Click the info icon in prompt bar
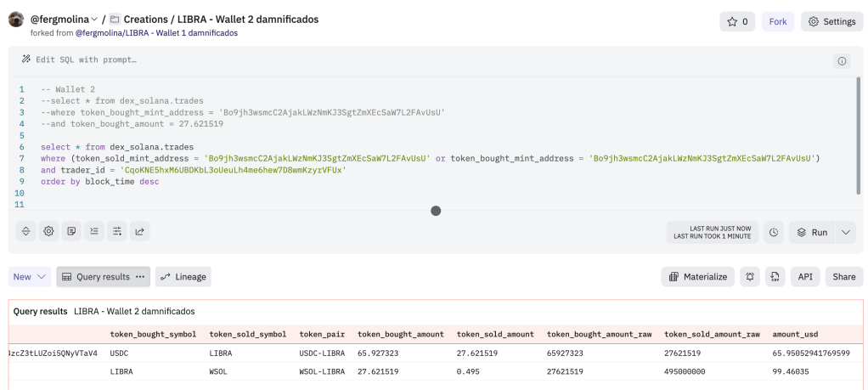The image size is (868, 390). point(842,60)
